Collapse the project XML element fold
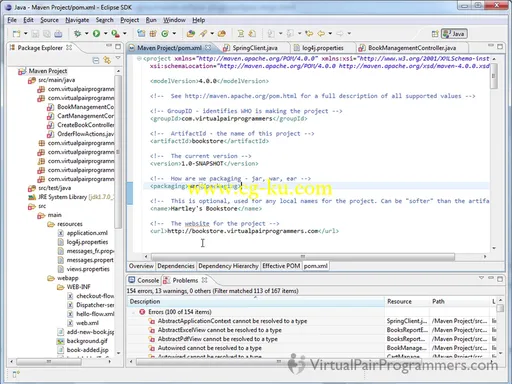The image size is (512, 384). coord(139,59)
